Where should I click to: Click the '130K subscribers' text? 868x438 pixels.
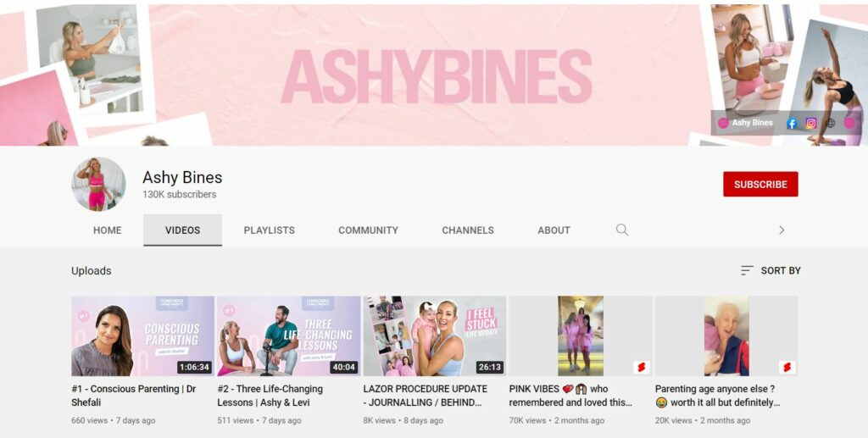(180, 195)
